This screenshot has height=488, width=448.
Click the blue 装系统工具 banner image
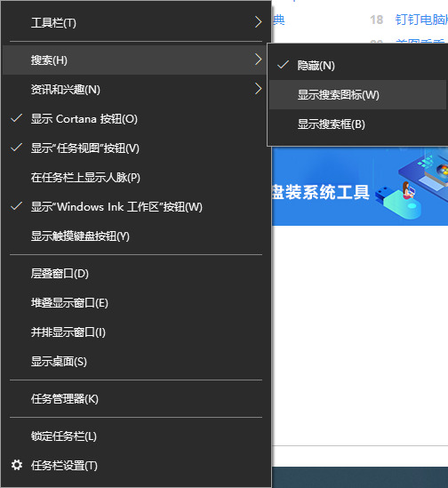[x=360, y=186]
